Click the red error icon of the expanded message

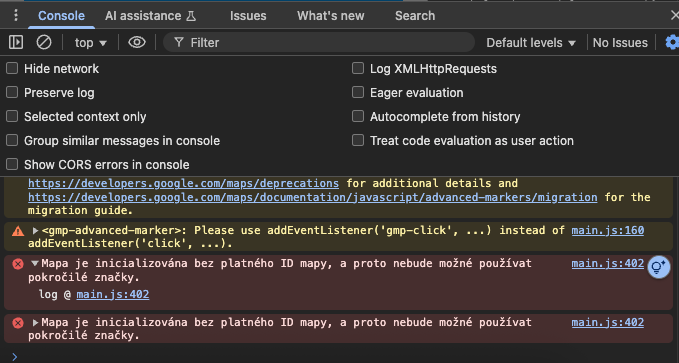click(x=18, y=264)
